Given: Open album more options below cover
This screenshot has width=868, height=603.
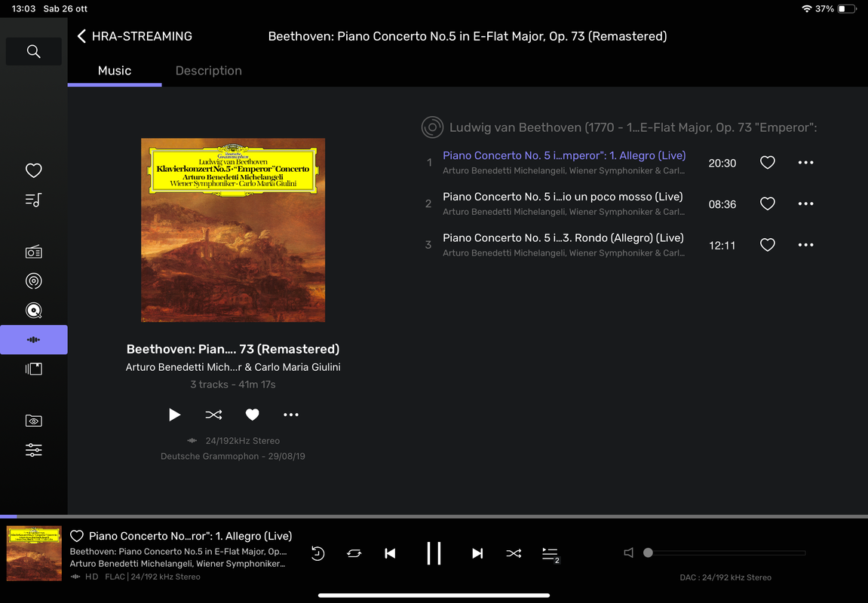Looking at the screenshot, I should pyautogui.click(x=291, y=415).
